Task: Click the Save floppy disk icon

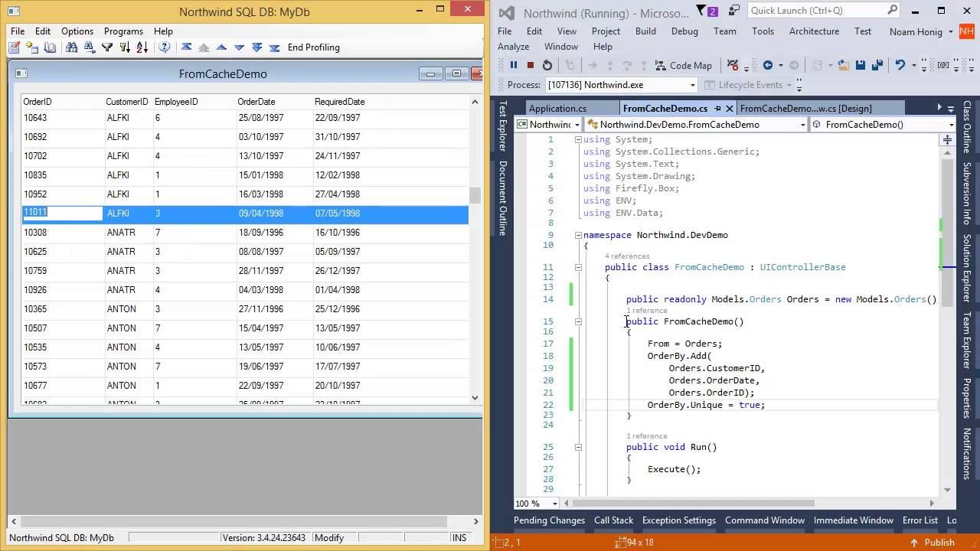Action: [x=861, y=65]
